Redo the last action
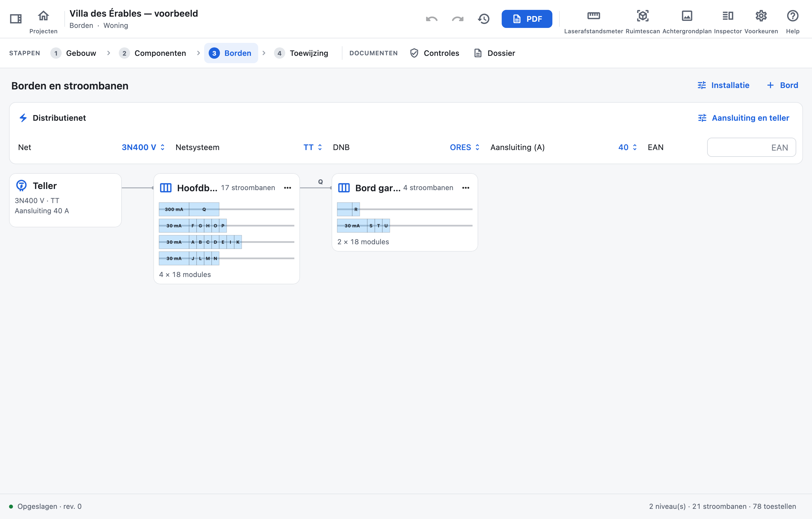 point(458,19)
